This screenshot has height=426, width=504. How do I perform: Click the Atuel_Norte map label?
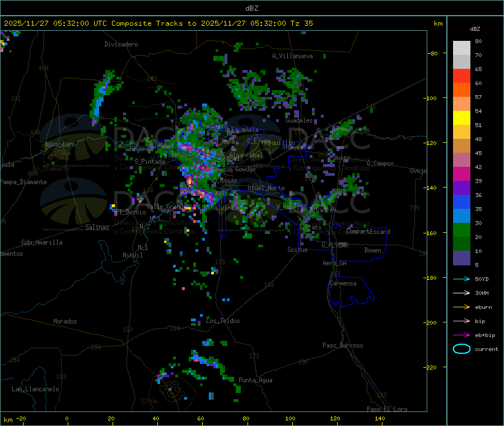266,188
